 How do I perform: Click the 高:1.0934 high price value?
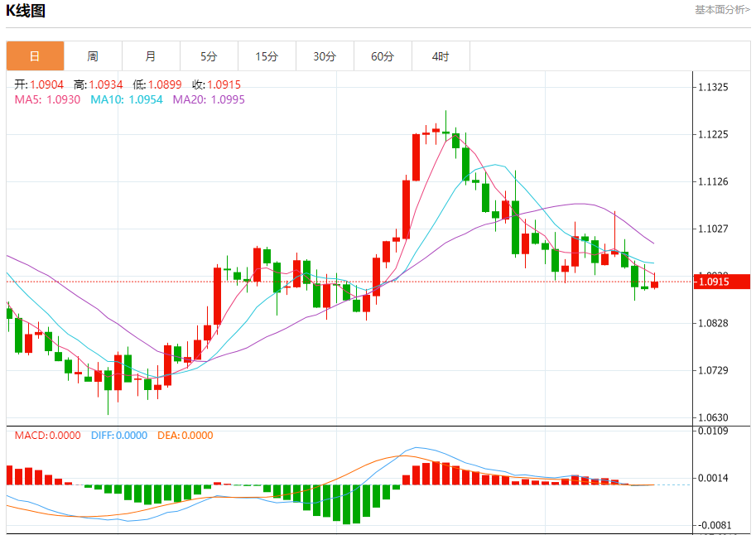pos(98,85)
